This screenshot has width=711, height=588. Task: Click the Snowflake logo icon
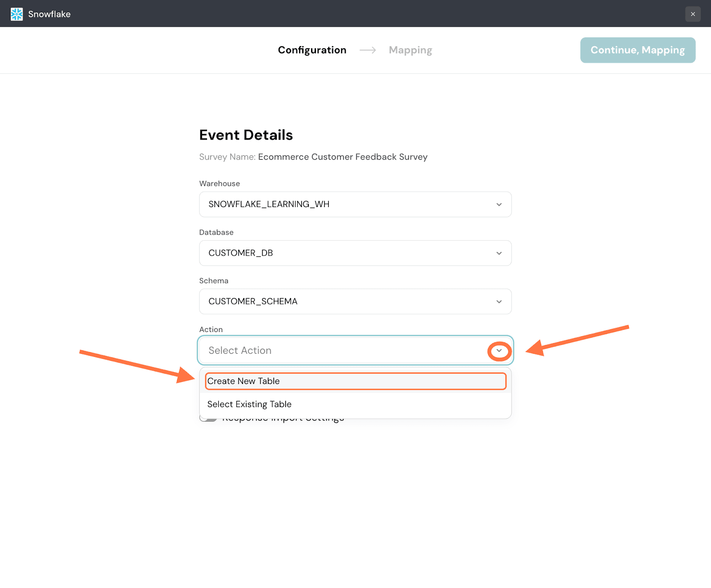coord(16,14)
